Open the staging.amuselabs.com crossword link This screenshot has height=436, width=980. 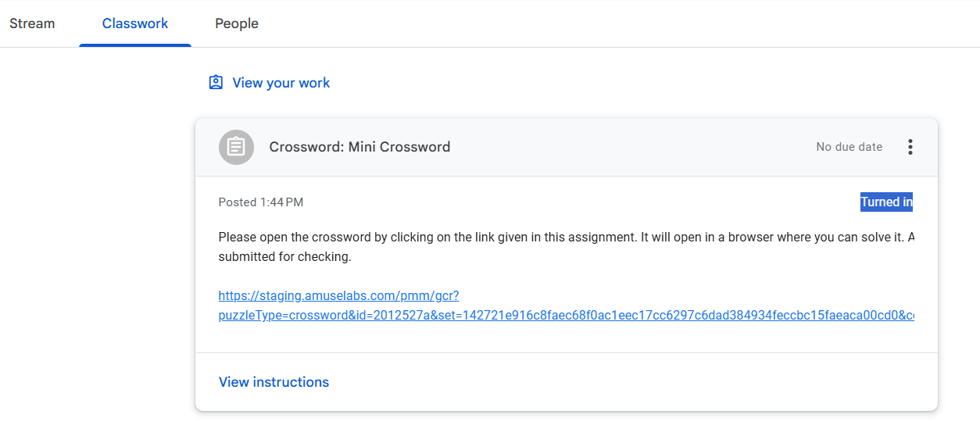coord(338,296)
